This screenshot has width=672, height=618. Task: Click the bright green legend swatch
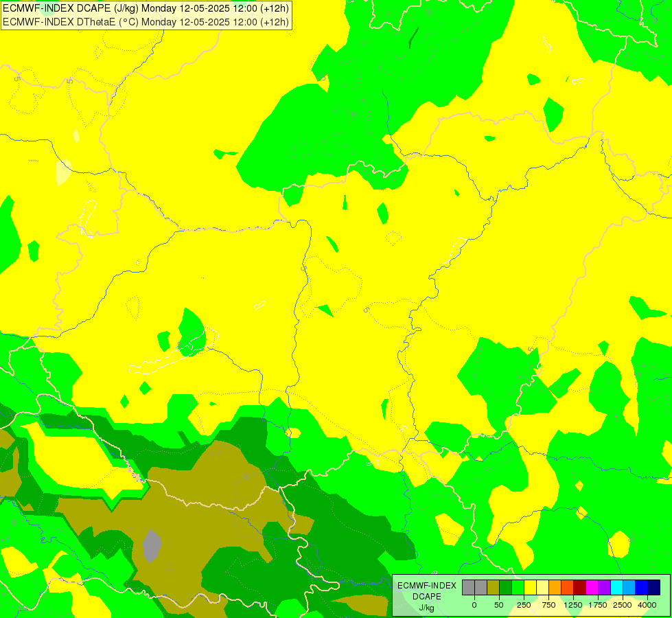pyautogui.click(x=518, y=587)
